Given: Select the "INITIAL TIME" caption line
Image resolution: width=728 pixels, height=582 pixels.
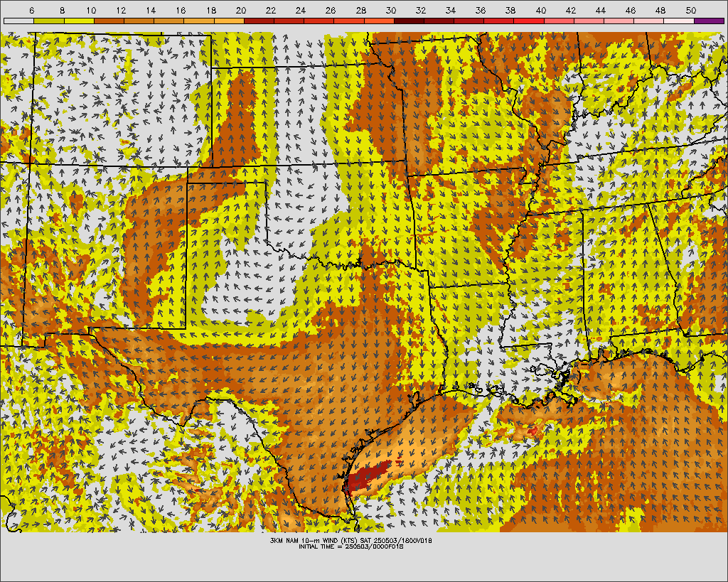Looking at the screenshot, I should click(351, 546).
